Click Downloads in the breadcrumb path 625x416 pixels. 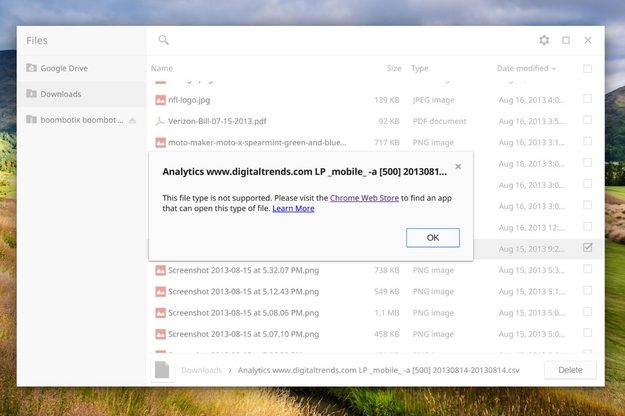pyautogui.click(x=201, y=370)
